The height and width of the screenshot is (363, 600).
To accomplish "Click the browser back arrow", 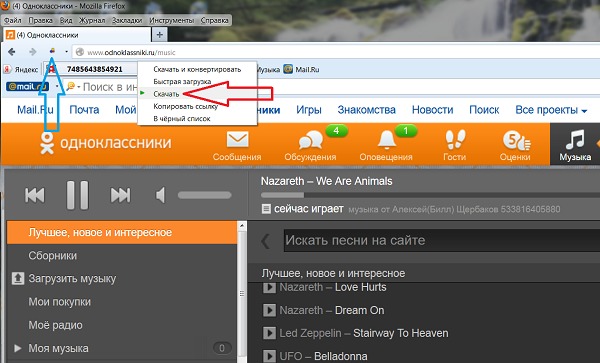I will [x=12, y=52].
